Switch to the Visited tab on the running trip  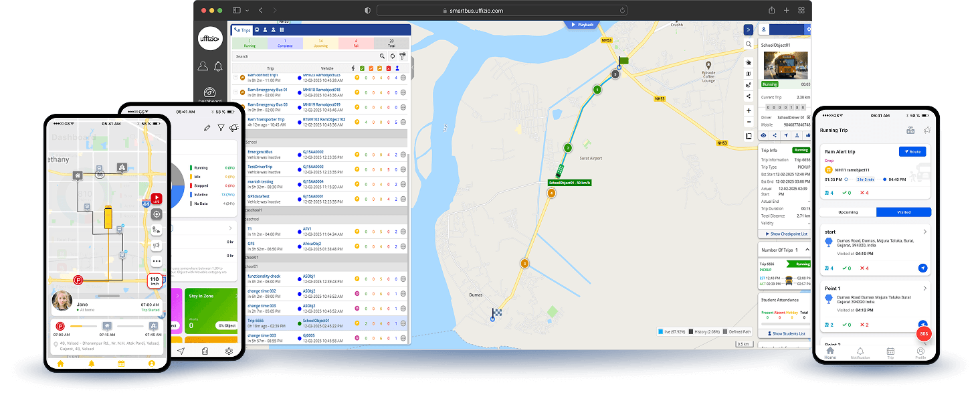[903, 212]
